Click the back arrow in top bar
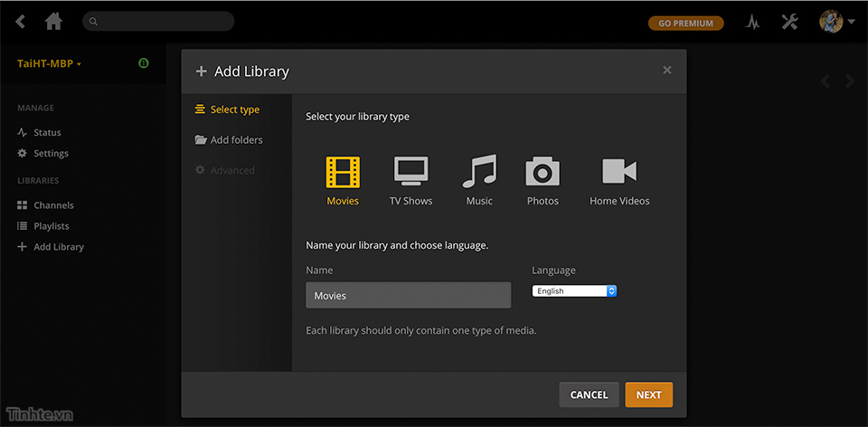The height and width of the screenshot is (427, 868). click(x=21, y=22)
